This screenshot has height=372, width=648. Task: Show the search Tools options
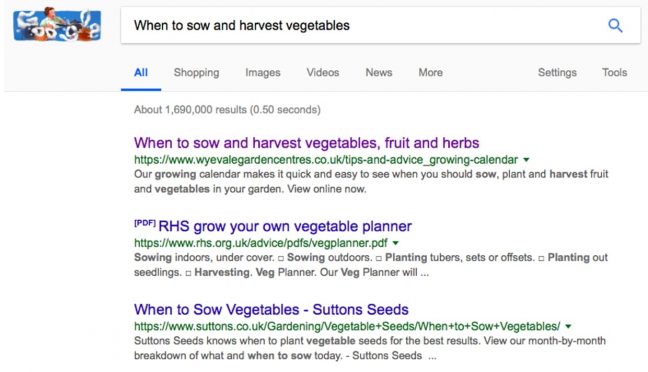[615, 72]
